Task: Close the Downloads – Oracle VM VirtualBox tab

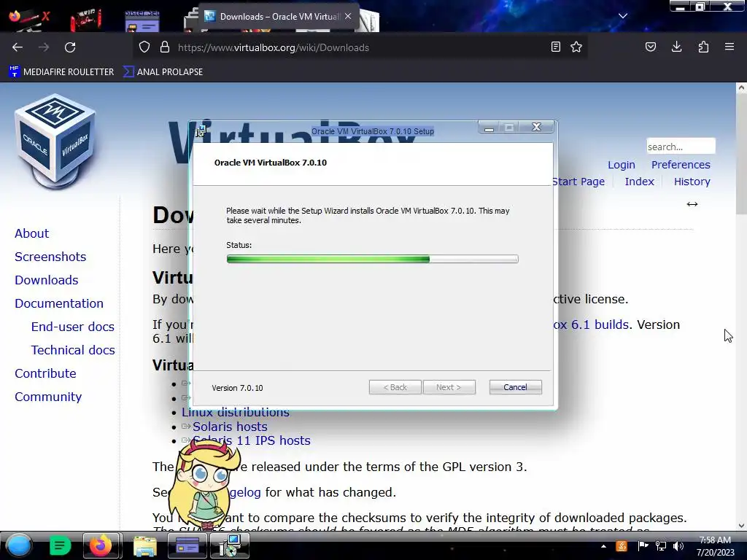Action: pos(348,16)
